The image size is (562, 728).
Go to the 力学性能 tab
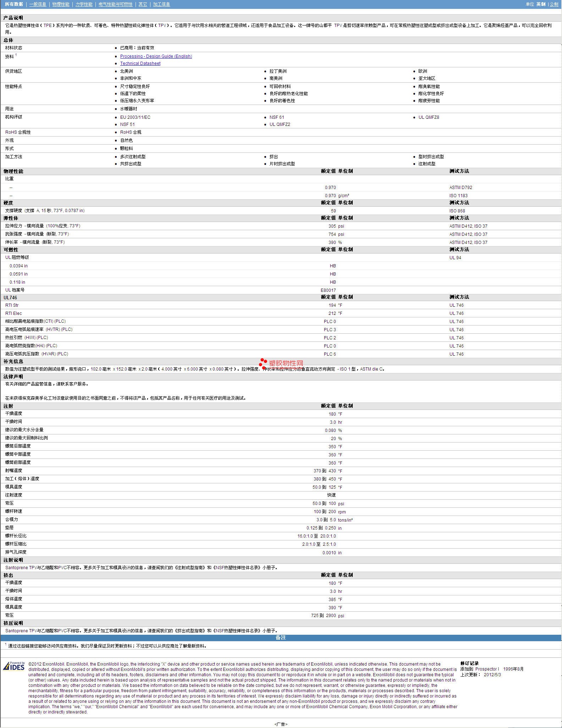[x=84, y=4]
